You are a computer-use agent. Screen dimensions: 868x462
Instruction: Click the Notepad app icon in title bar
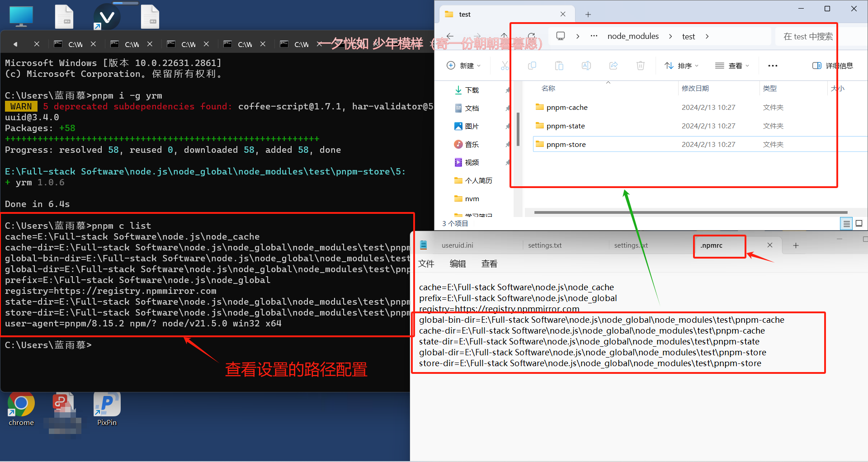(423, 245)
